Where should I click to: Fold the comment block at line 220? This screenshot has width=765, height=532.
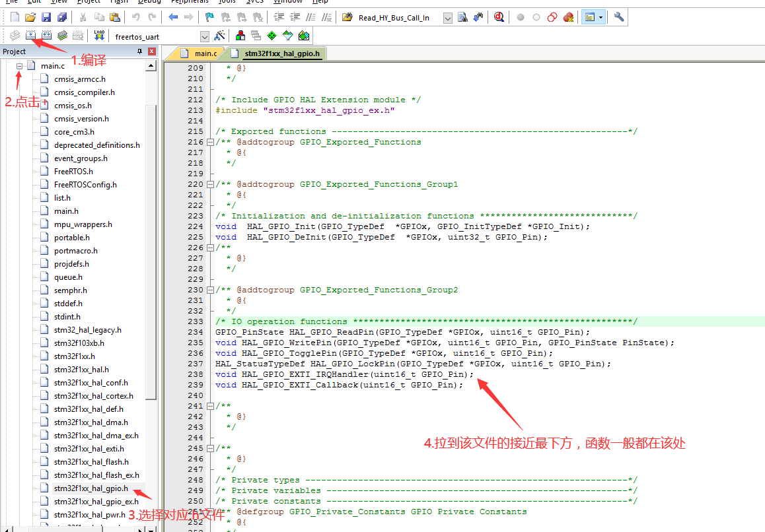[x=210, y=184]
